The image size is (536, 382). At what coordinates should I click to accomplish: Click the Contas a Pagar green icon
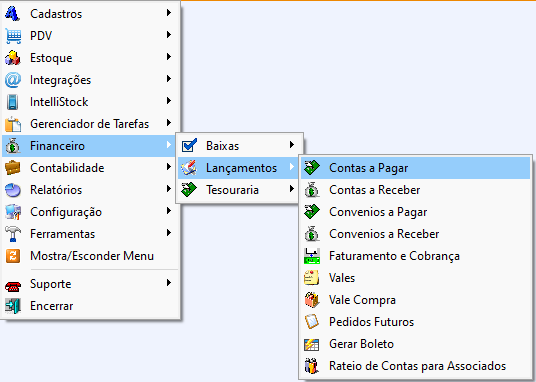click(312, 168)
